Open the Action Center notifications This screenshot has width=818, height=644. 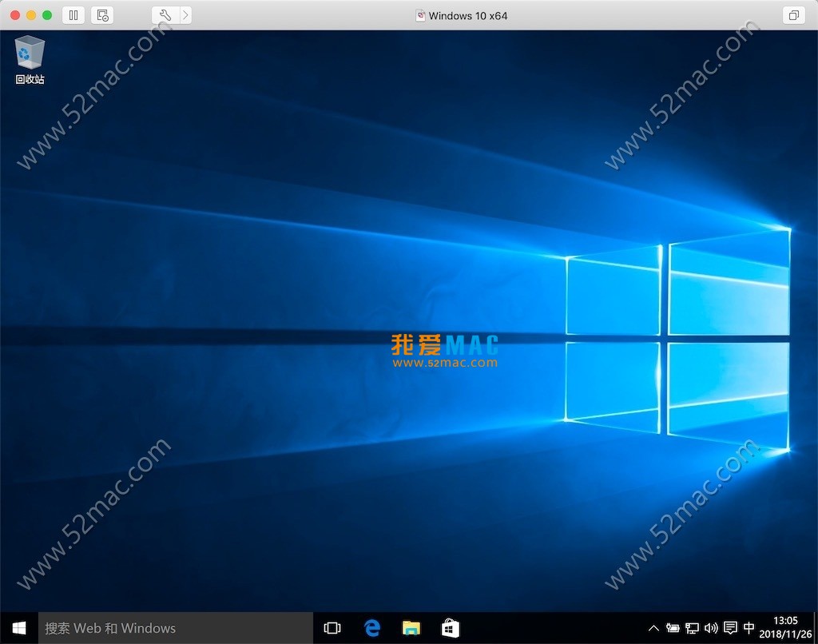point(730,628)
